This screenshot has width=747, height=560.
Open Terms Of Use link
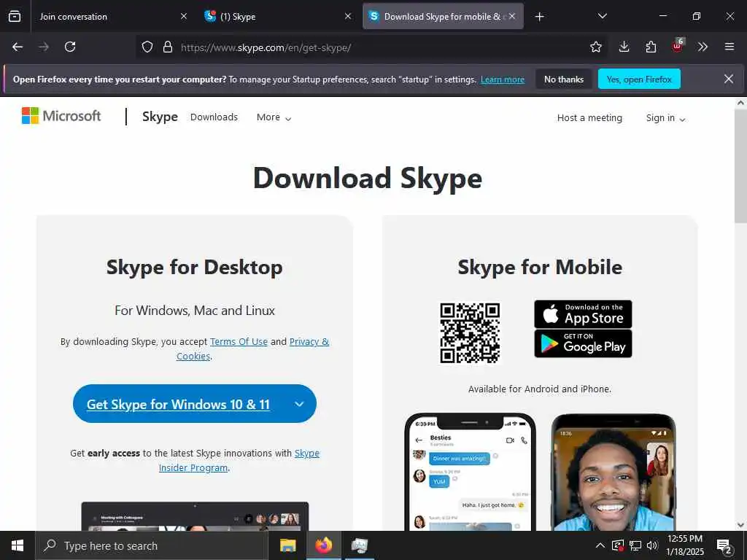[239, 341]
